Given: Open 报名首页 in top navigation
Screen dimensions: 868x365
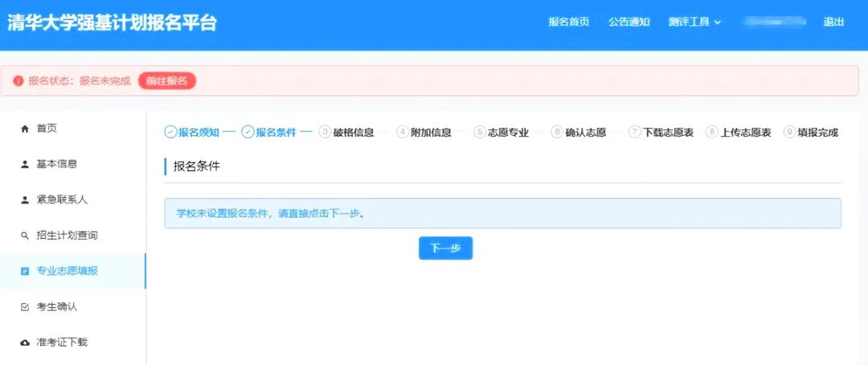Looking at the screenshot, I should 568,23.
